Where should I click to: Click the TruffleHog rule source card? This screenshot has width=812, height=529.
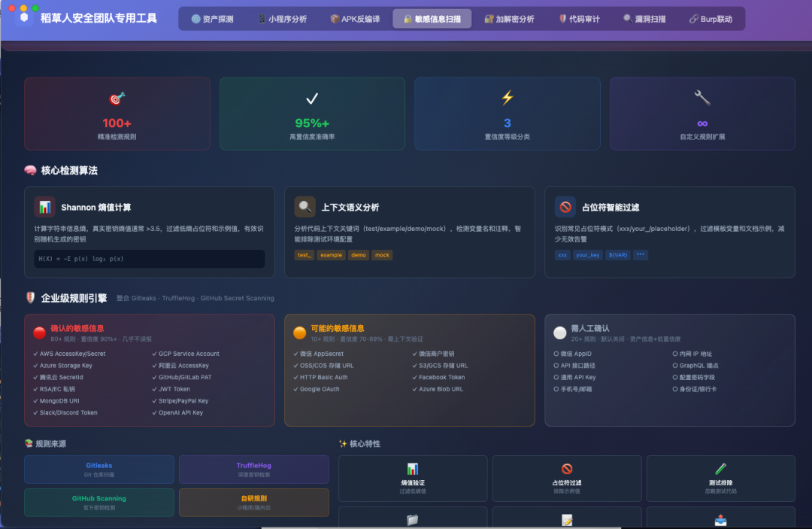(254, 470)
